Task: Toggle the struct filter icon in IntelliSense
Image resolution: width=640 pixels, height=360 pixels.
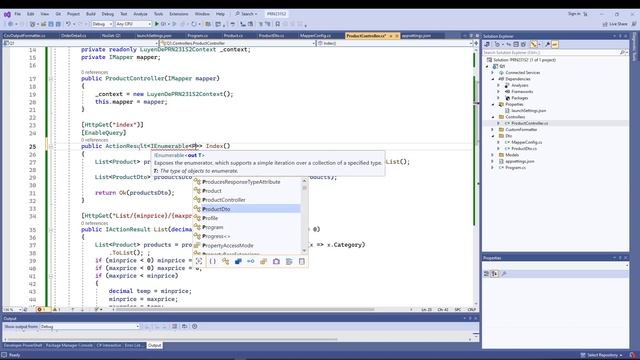Action: [x=263, y=261]
